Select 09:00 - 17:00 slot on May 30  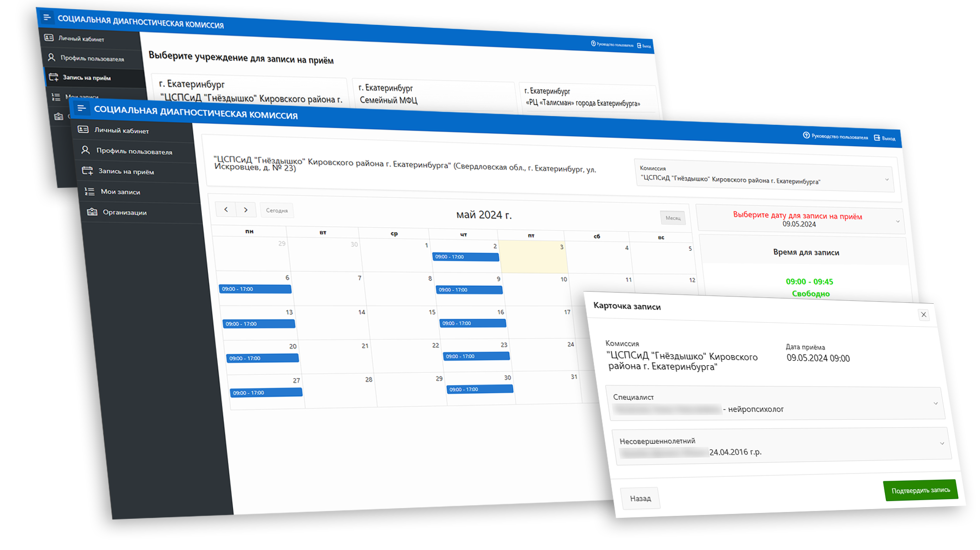(480, 389)
